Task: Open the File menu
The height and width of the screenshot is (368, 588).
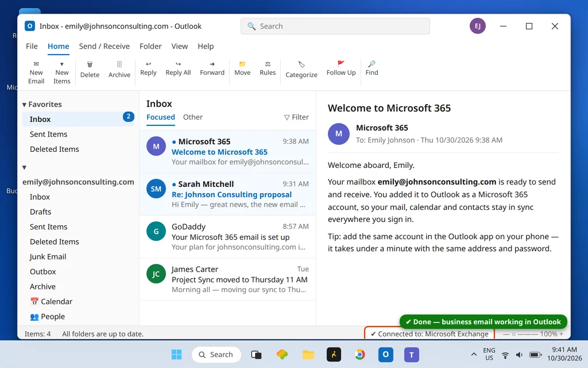Action: tap(32, 46)
